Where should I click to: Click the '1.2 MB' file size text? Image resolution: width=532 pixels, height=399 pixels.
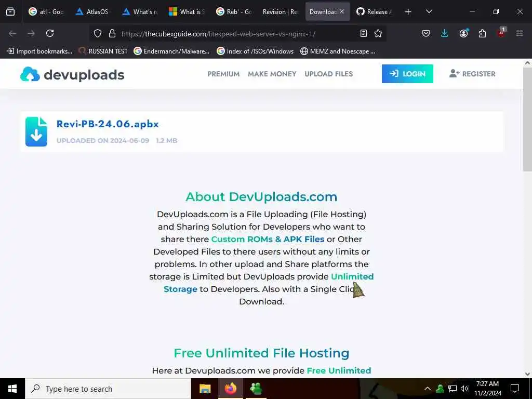pyautogui.click(x=167, y=140)
